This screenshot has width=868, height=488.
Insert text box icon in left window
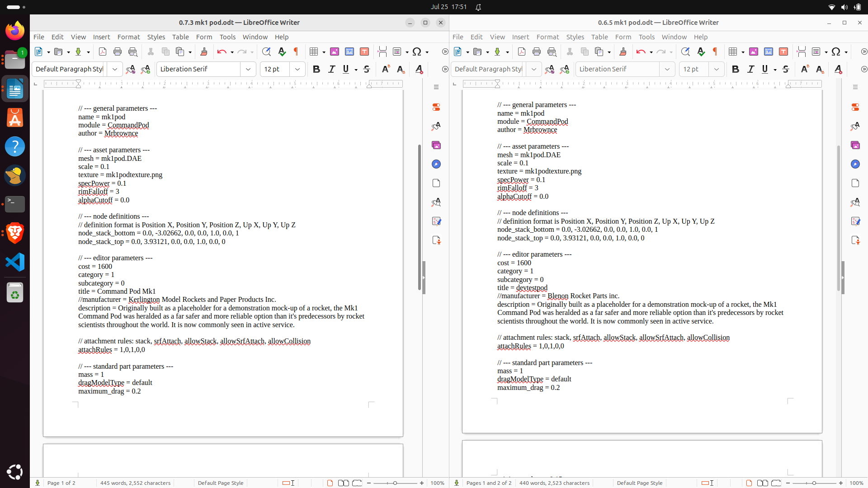point(364,52)
